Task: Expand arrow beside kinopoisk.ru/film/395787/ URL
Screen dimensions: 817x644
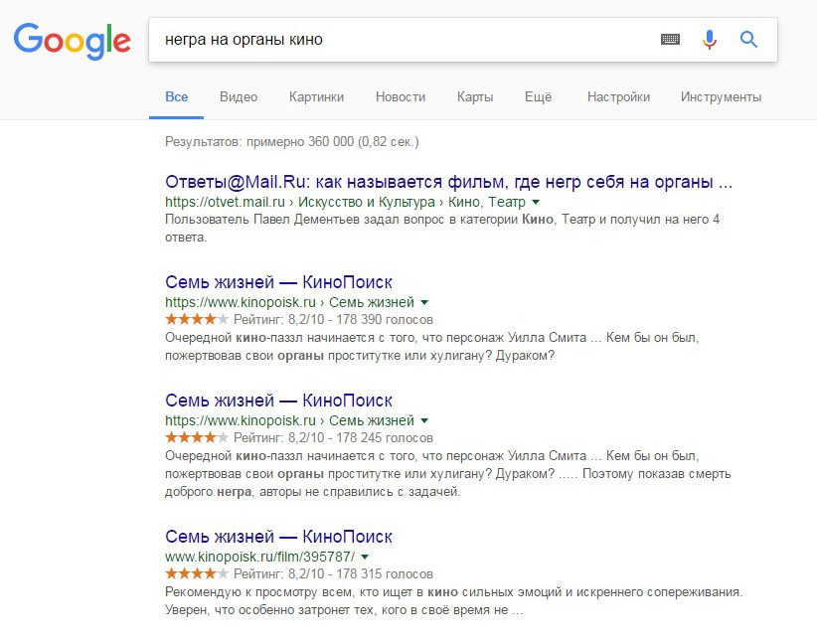Action: [365, 557]
